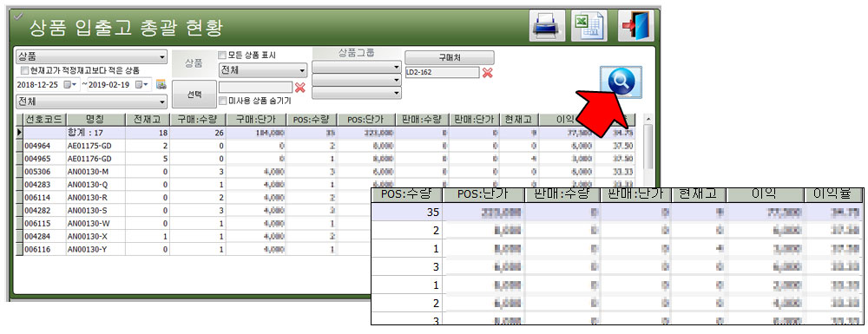Click the '구매처' button
Viewport: 868px width, 334px height.
[450, 57]
